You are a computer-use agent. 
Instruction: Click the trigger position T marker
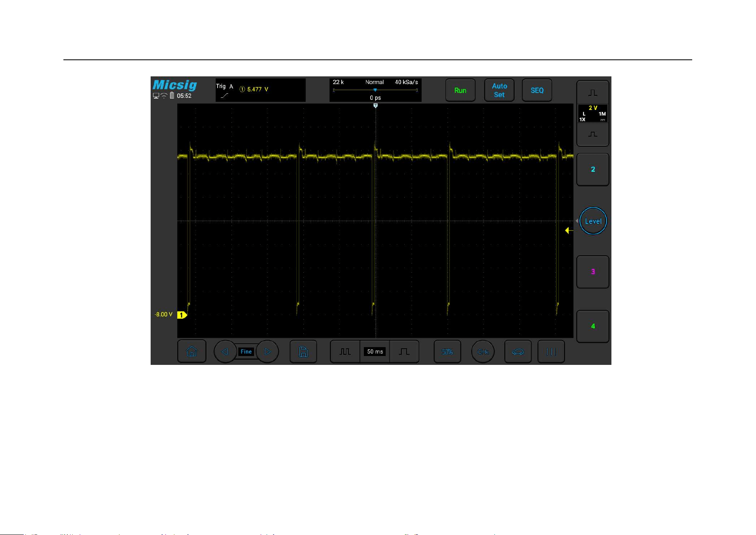[376, 106]
